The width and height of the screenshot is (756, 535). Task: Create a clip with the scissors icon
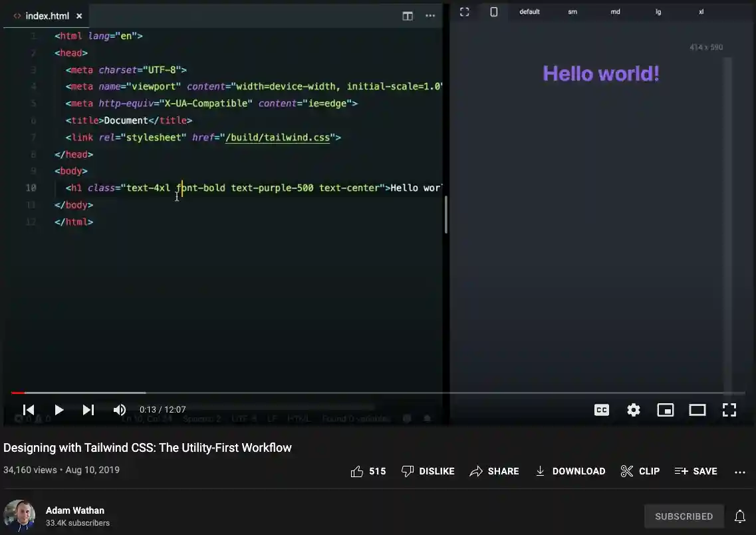(x=640, y=471)
